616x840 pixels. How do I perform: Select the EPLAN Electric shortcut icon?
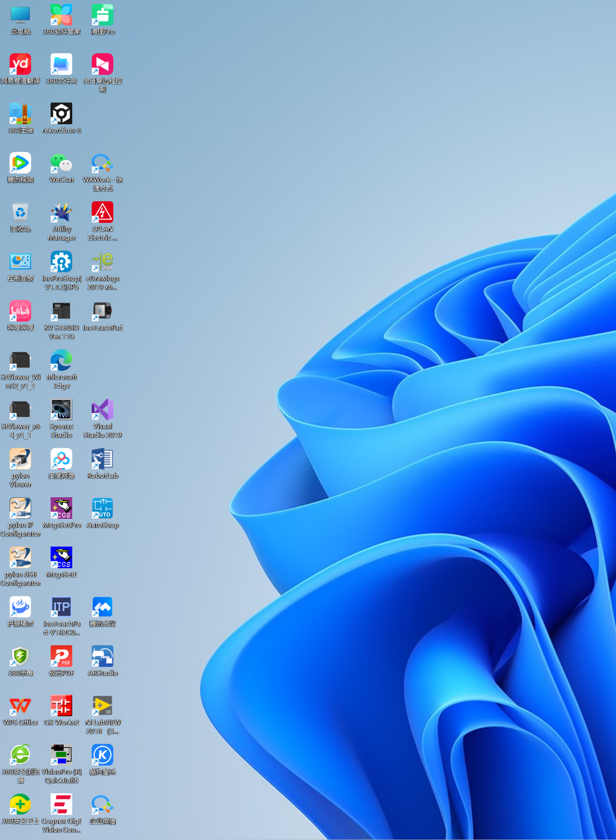[x=103, y=213]
